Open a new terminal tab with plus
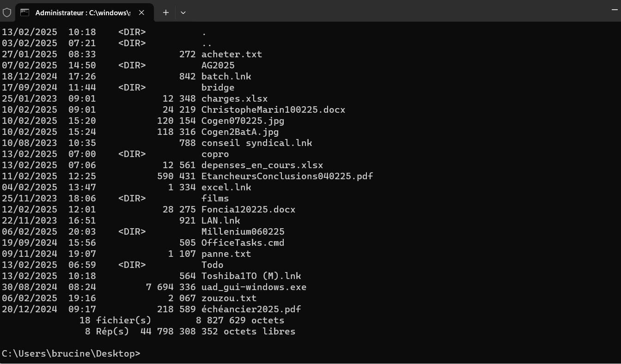621x364 pixels. click(165, 12)
